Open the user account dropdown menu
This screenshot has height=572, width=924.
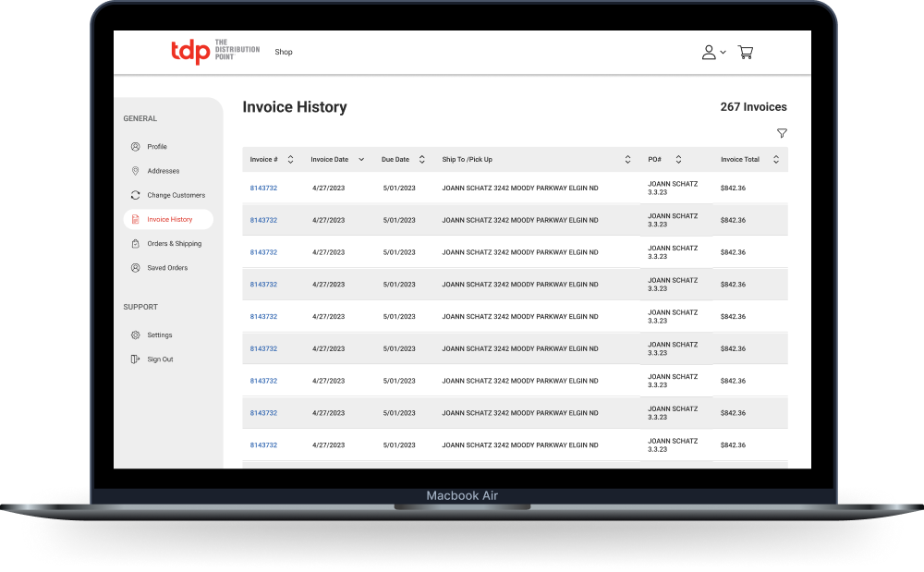click(713, 53)
